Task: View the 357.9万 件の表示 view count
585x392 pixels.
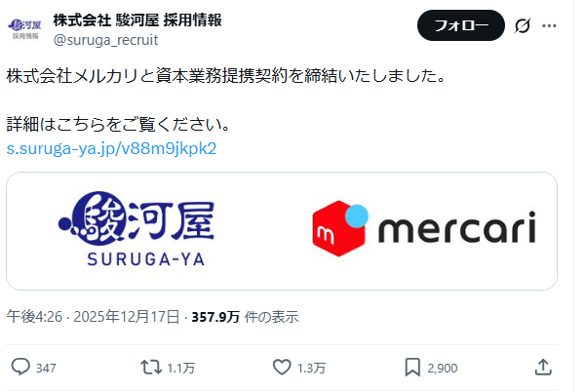Action: (x=245, y=317)
